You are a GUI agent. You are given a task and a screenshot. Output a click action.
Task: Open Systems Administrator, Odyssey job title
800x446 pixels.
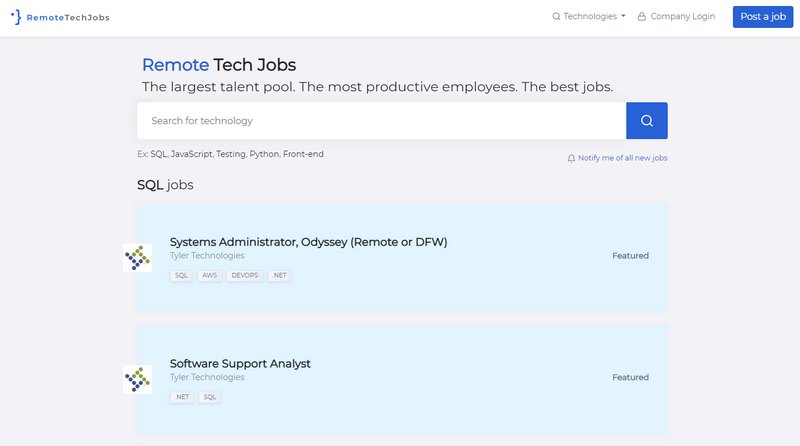(x=308, y=242)
